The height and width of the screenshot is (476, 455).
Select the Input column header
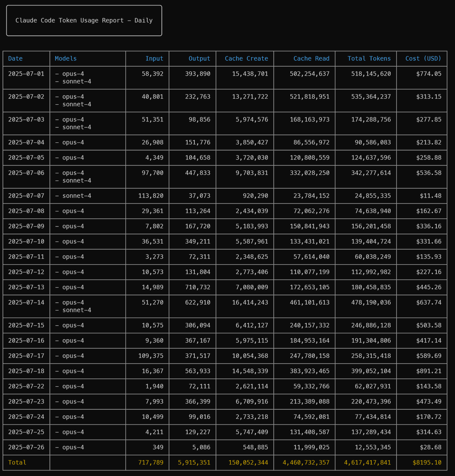(154, 59)
